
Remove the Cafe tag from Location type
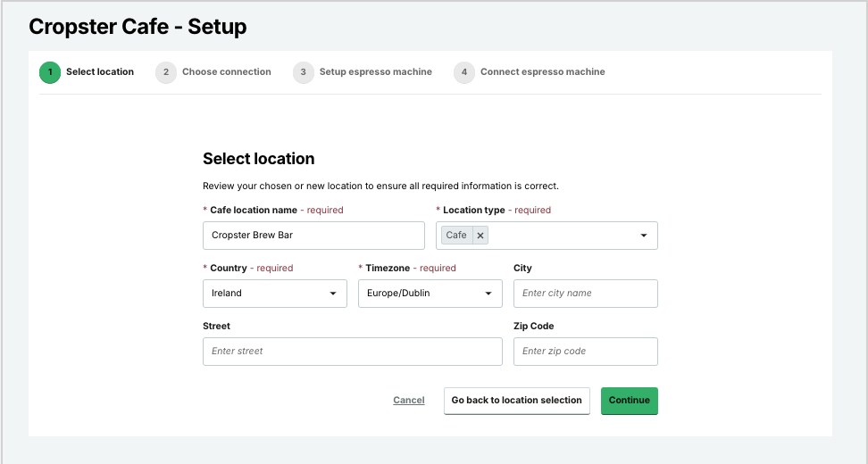(x=480, y=236)
